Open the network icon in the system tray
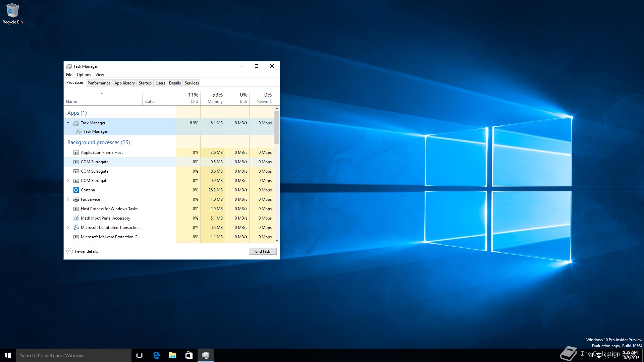This screenshot has height=362, width=644. pyautogui.click(x=599, y=356)
